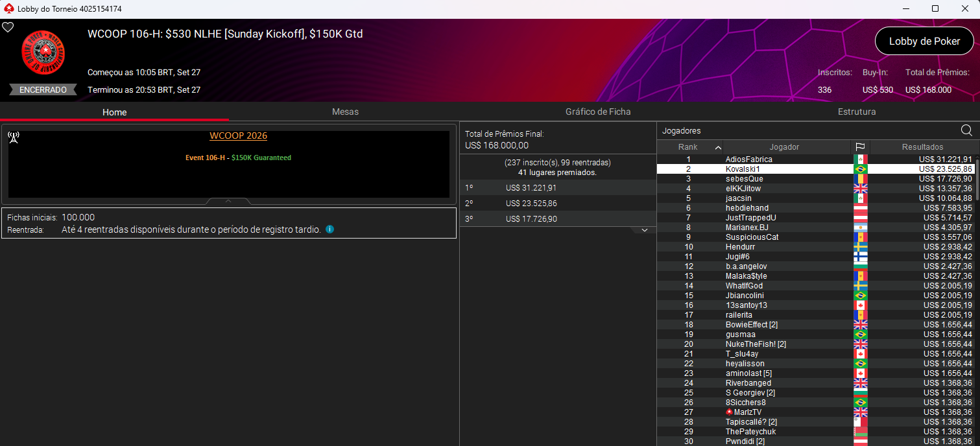980x446 pixels.
Task: Sort by the Resultados column header
Action: tap(922, 147)
